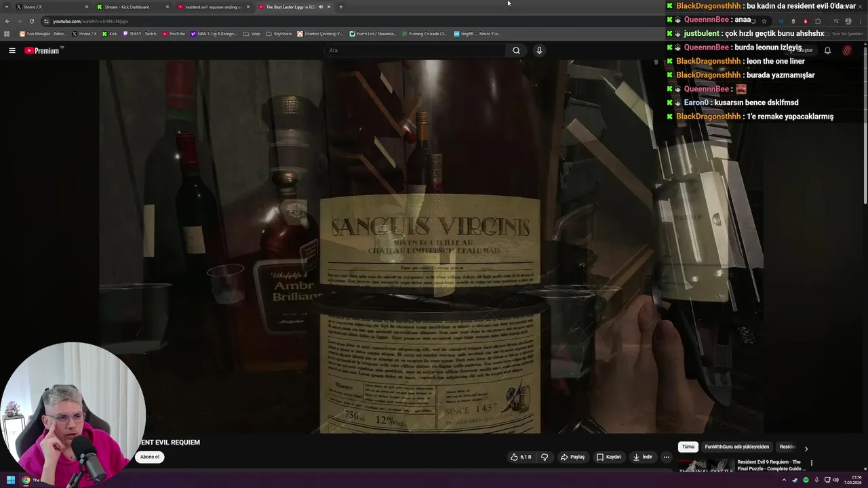
Task: Click the YouTube search magnifier button
Action: point(516,50)
